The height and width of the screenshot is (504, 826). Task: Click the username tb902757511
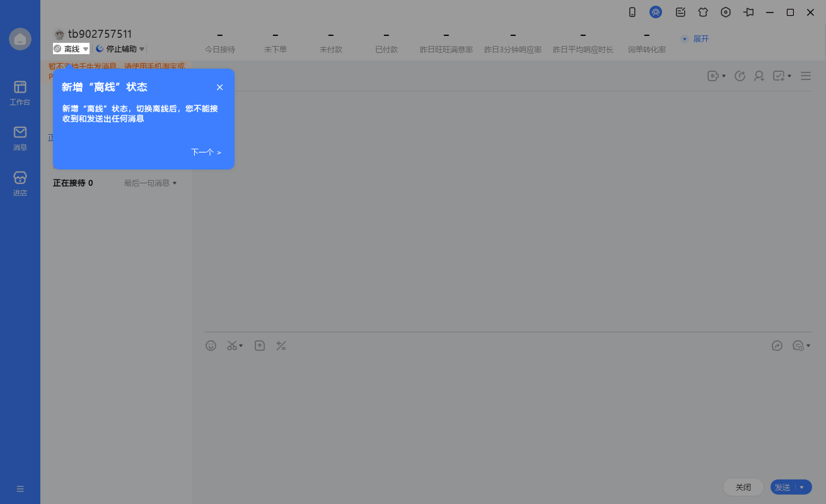click(100, 34)
